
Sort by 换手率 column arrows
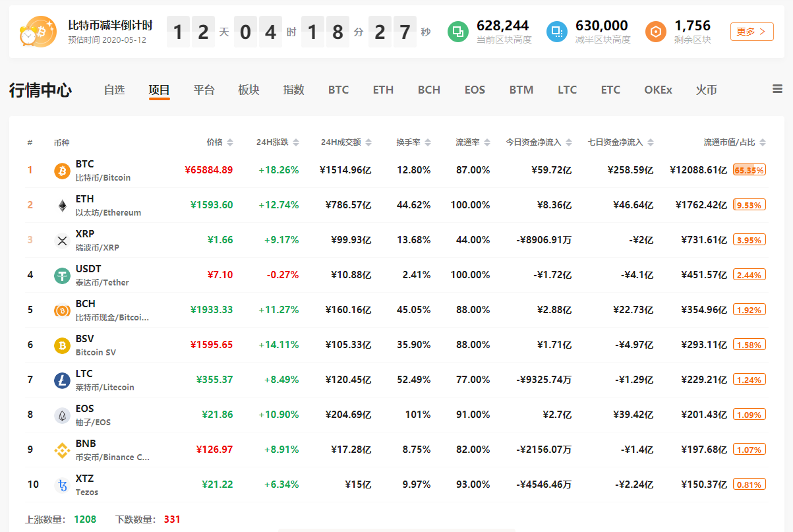point(428,142)
